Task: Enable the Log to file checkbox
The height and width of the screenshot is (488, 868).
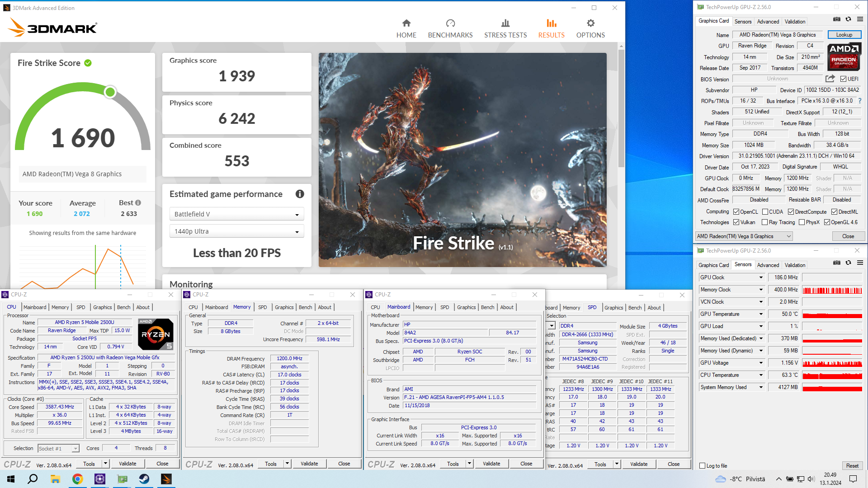Action: click(x=702, y=466)
